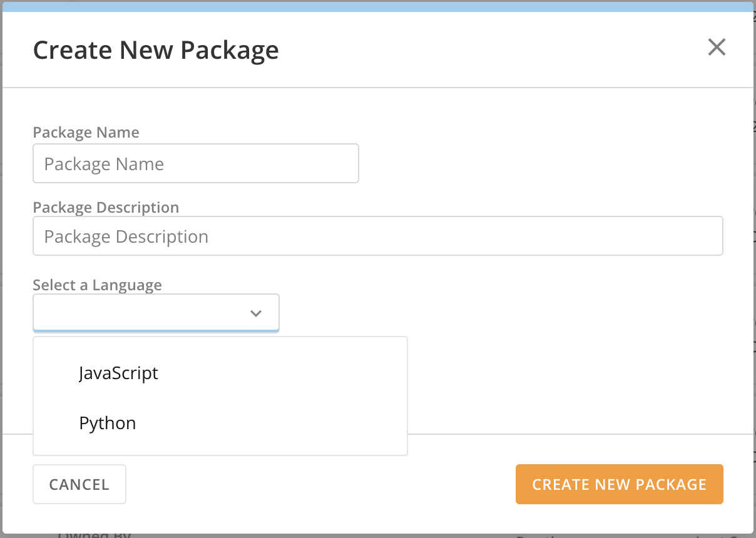Click the dropdown chevron on Select a Language
The image size is (756, 538).
click(x=255, y=312)
